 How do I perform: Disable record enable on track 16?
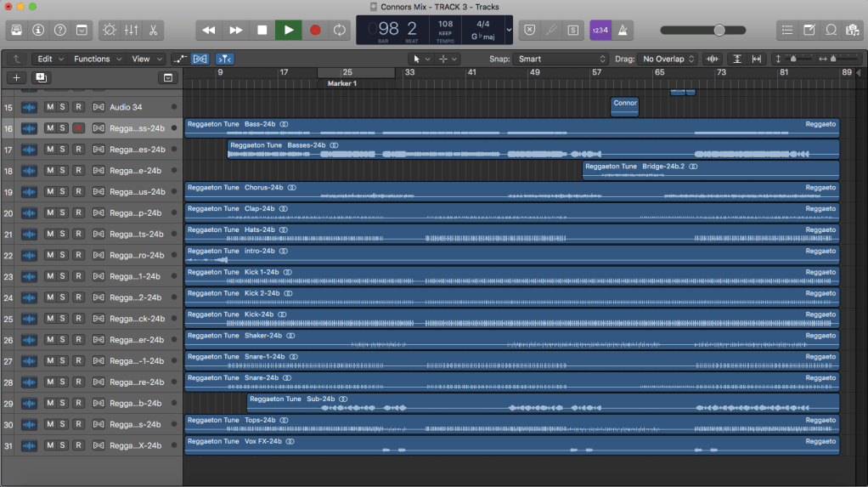(x=77, y=128)
